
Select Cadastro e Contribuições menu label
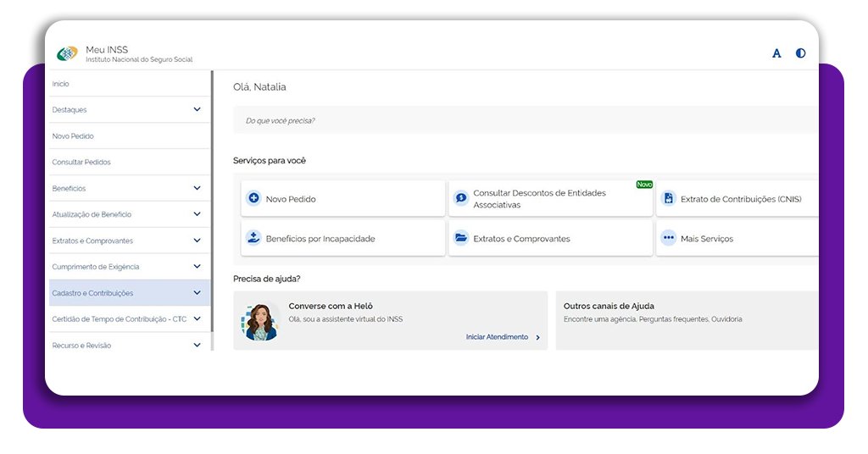(92, 293)
